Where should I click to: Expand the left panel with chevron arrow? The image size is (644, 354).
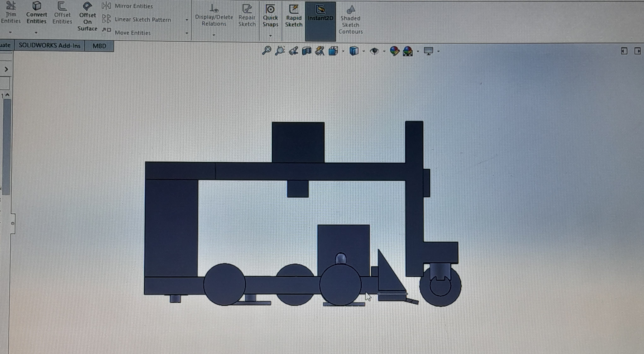coord(6,69)
